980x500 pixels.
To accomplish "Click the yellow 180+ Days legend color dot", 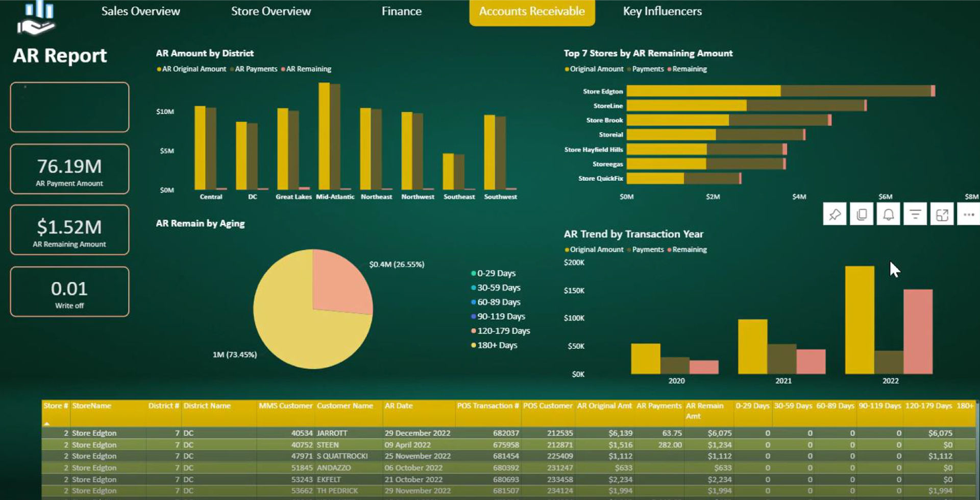I will (x=474, y=345).
